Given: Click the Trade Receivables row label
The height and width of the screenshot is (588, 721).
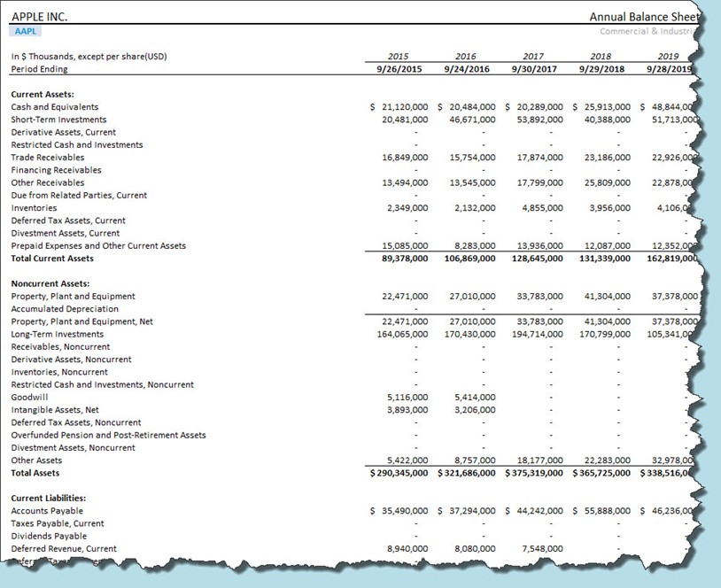Looking at the screenshot, I should [x=48, y=158].
